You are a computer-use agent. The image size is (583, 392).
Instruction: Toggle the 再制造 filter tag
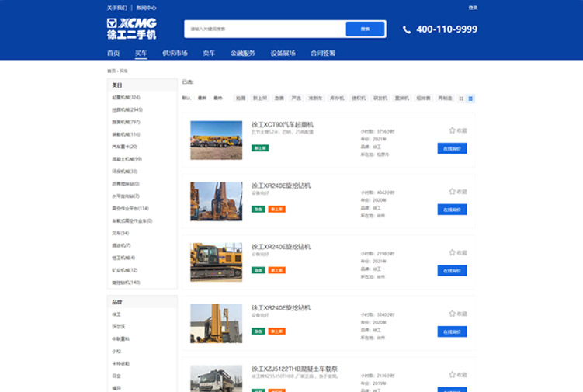coord(445,98)
